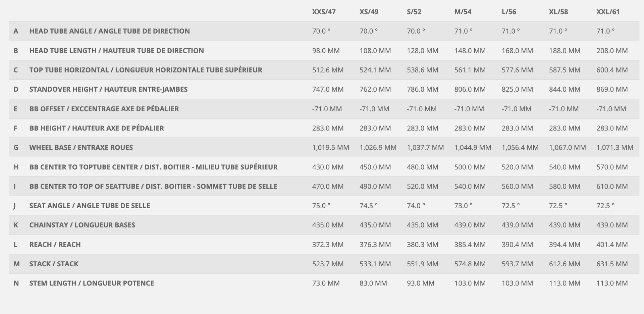Click the XXS/47 size column header

[x=324, y=12]
